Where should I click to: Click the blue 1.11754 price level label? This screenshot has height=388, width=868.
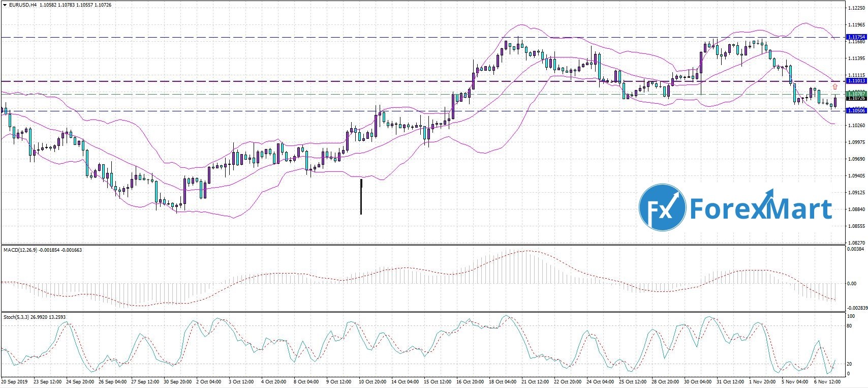tap(856, 37)
